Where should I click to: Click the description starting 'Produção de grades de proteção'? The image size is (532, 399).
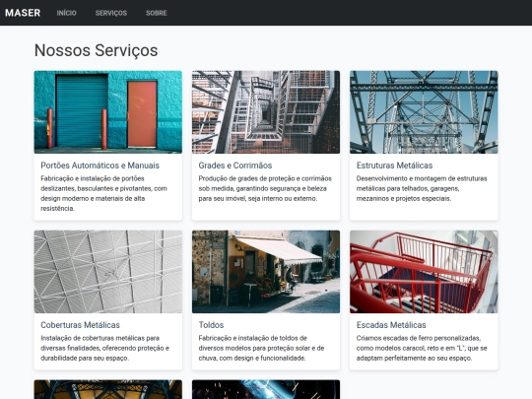[x=265, y=188]
